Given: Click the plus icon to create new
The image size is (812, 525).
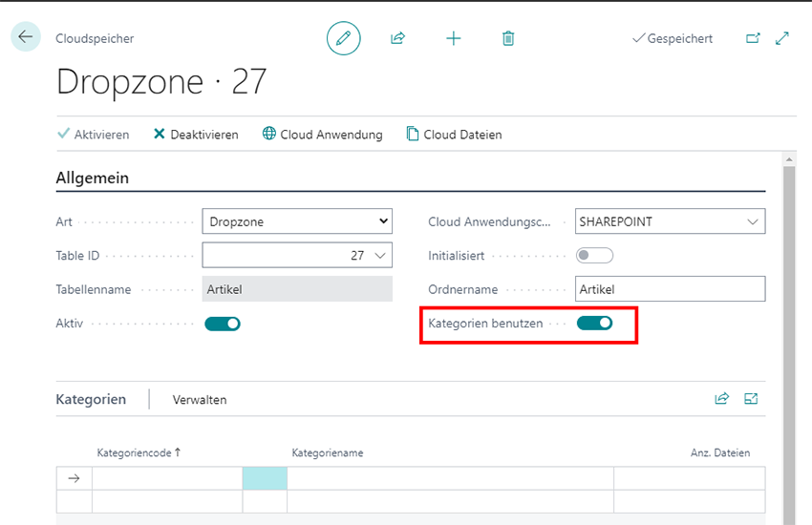Looking at the screenshot, I should (x=453, y=38).
